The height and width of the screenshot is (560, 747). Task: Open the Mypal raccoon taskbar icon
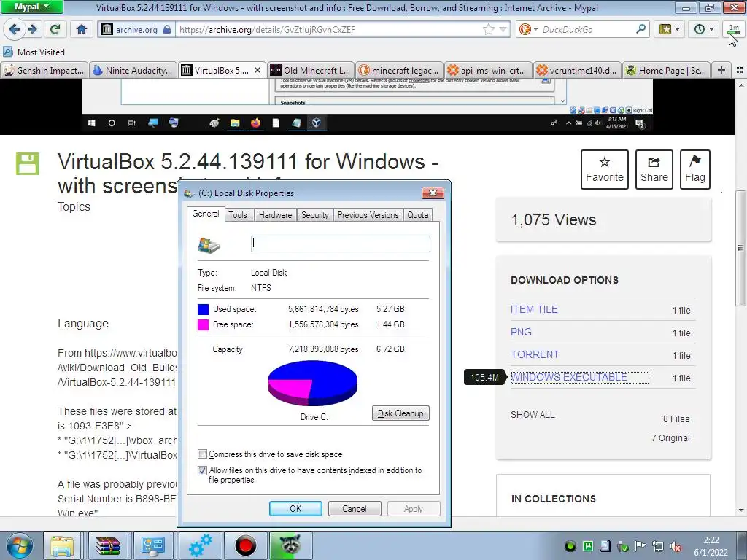click(290, 545)
